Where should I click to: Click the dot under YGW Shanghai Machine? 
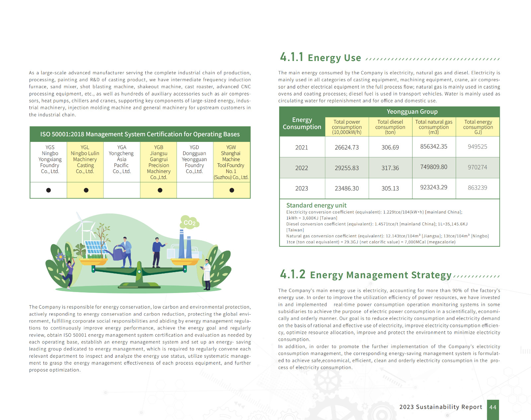tap(232, 190)
